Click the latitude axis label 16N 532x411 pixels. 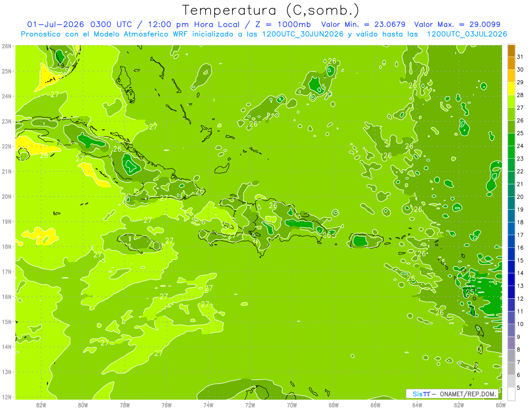pyautogui.click(x=6, y=297)
